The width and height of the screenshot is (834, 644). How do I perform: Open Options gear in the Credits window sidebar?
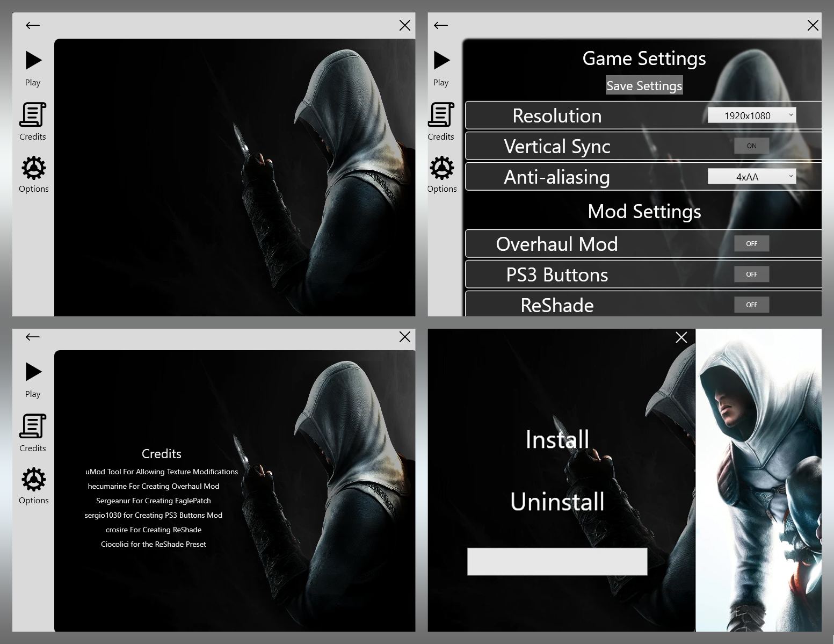coord(33,480)
